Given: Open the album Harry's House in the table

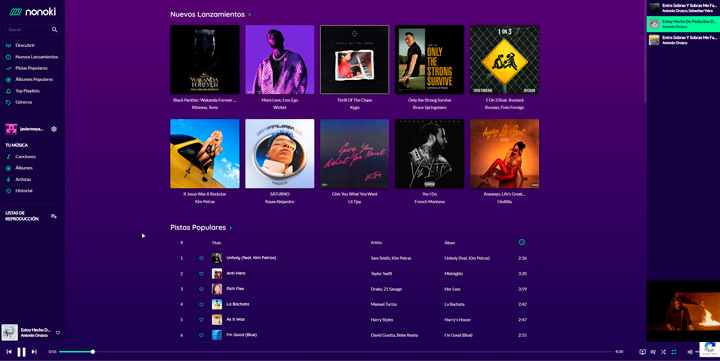Looking at the screenshot, I should pos(457,320).
